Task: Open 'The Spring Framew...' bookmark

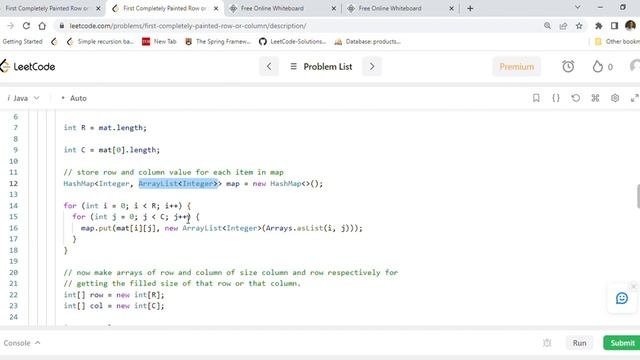Action: 218,41
